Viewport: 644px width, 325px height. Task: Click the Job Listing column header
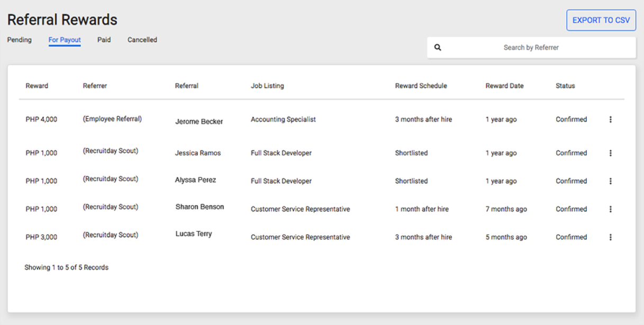pyautogui.click(x=267, y=86)
